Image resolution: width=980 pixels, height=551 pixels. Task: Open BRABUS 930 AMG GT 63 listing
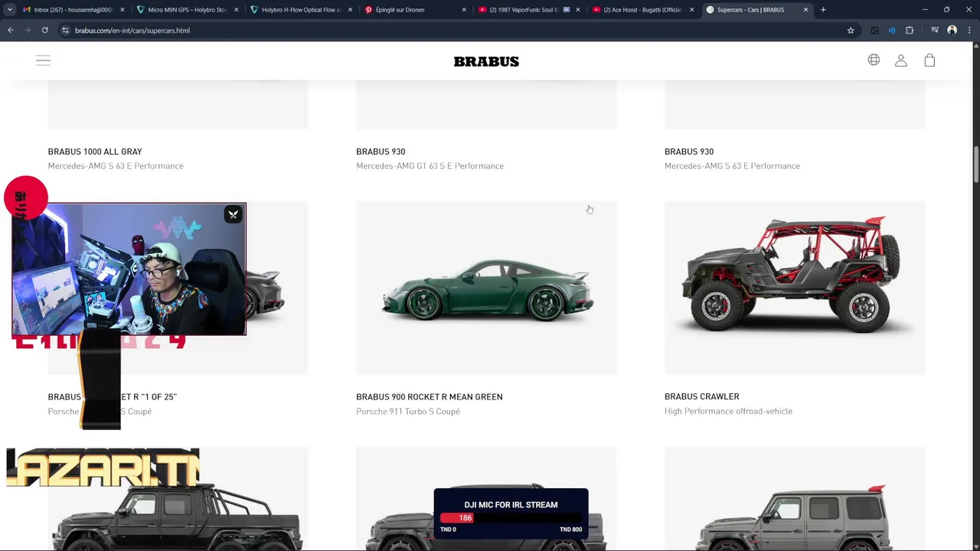coord(381,152)
